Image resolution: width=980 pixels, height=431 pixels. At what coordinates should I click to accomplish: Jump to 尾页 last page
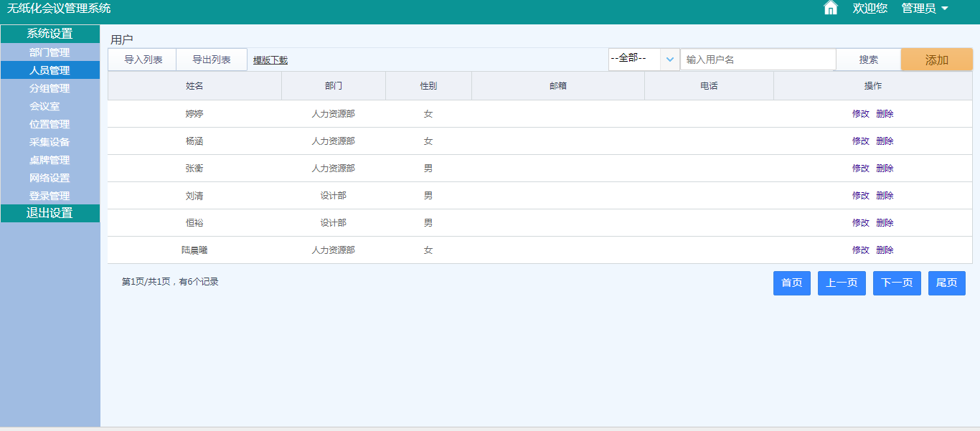(x=946, y=283)
